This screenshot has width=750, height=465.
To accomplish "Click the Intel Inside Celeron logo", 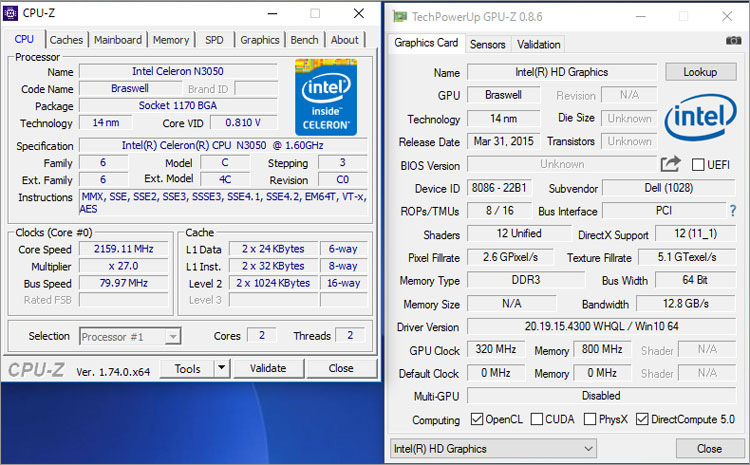I will click(x=326, y=97).
